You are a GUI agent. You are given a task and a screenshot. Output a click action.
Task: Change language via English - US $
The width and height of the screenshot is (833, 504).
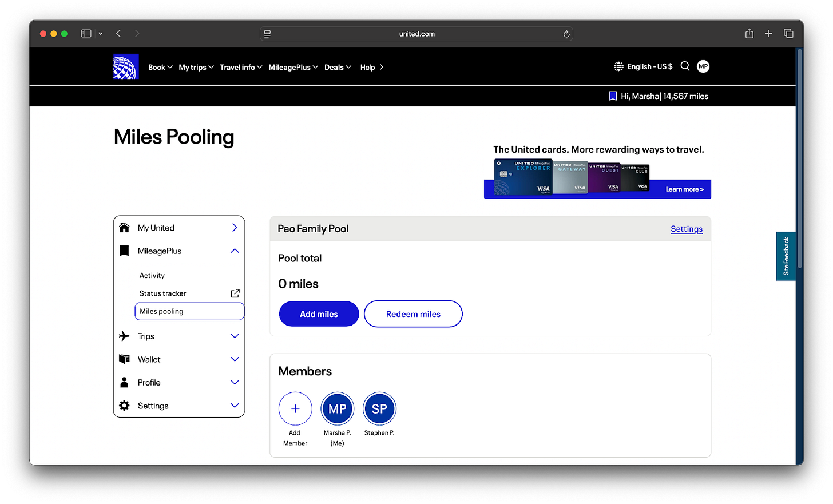click(650, 66)
